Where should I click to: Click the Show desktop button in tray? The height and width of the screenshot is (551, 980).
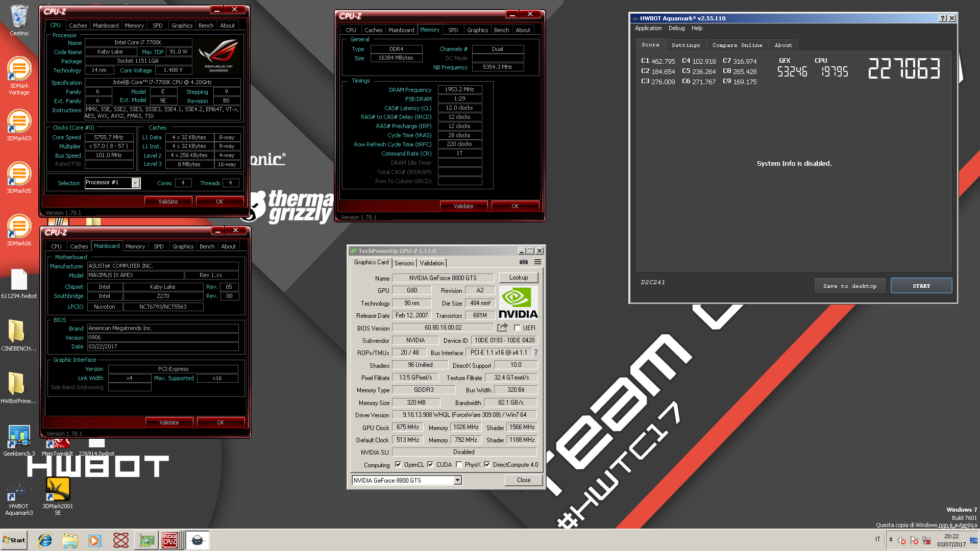974,540
